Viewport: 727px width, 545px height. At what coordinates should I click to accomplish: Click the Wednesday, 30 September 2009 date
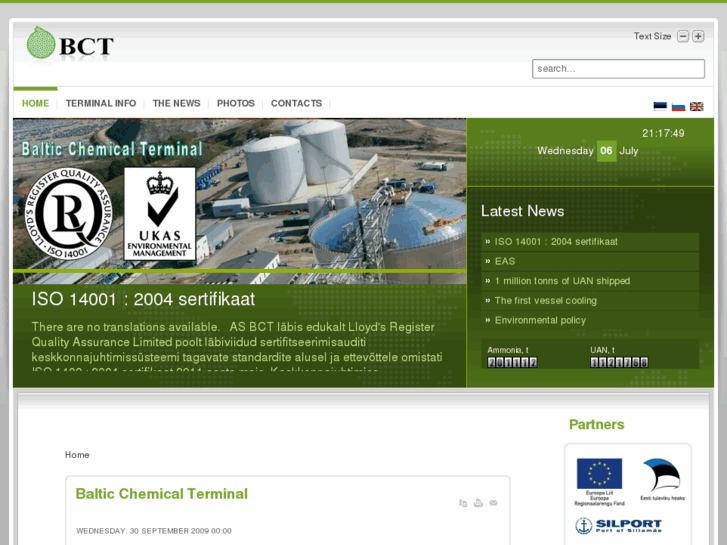tap(153, 531)
